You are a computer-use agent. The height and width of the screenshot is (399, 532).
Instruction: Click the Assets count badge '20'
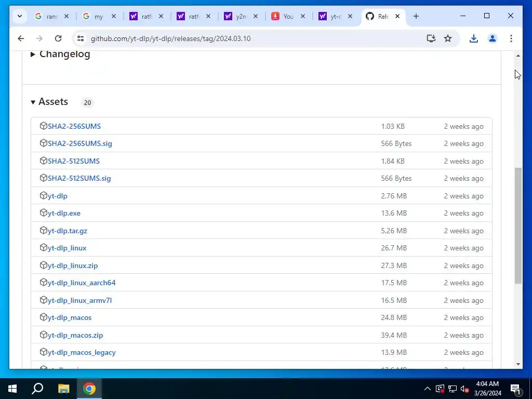[87, 102]
